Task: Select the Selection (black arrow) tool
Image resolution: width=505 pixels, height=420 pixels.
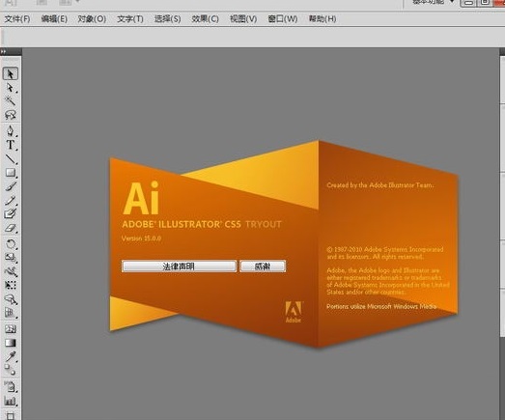Action: 11,73
